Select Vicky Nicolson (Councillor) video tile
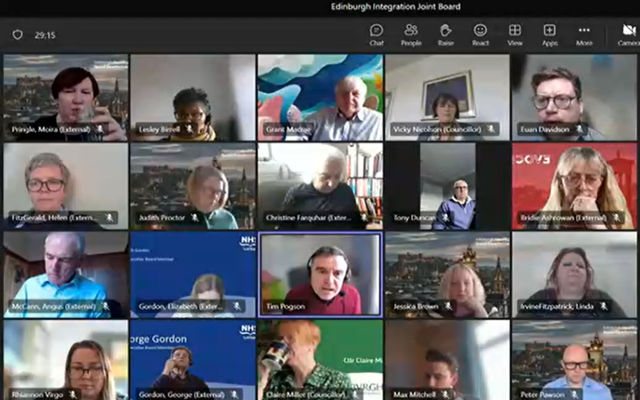 pyautogui.click(x=447, y=98)
